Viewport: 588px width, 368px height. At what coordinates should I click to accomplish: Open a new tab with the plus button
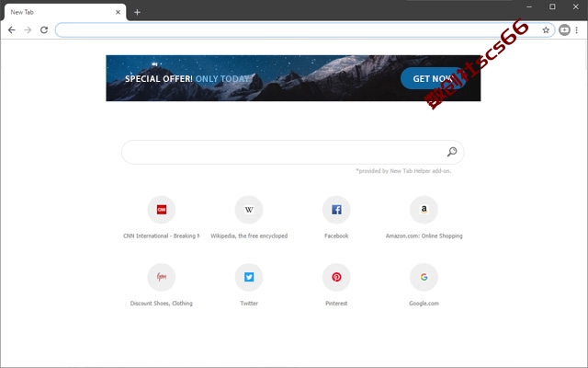(x=137, y=12)
